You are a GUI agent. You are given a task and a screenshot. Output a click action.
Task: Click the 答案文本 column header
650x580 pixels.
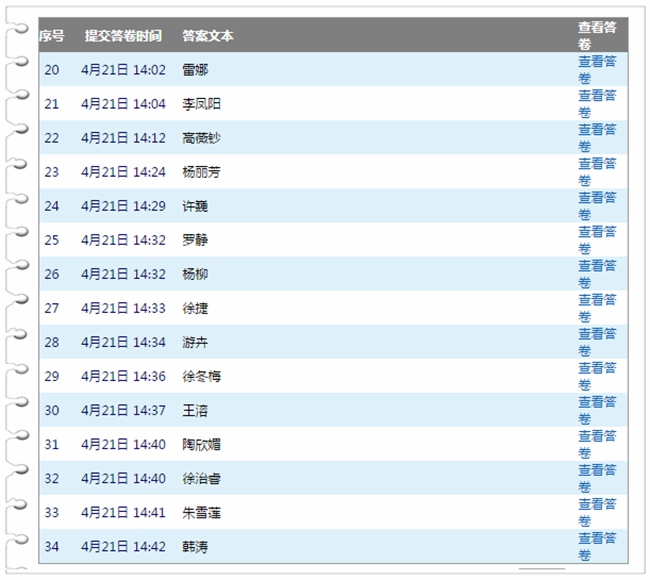(208, 36)
